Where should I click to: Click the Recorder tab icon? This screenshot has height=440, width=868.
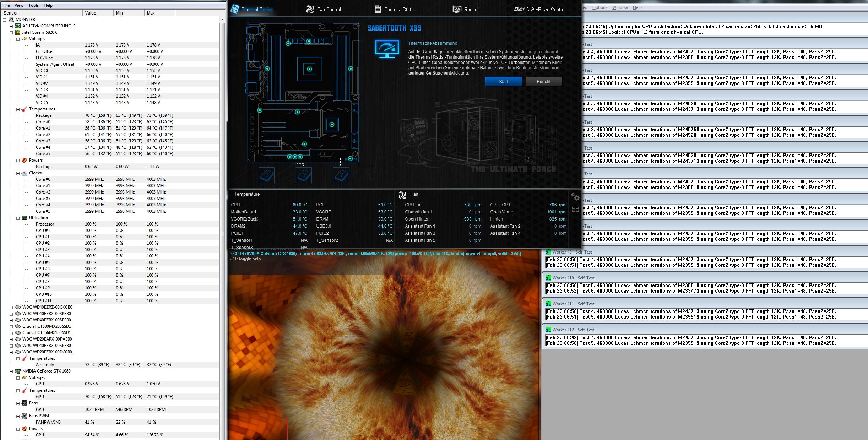[457, 9]
